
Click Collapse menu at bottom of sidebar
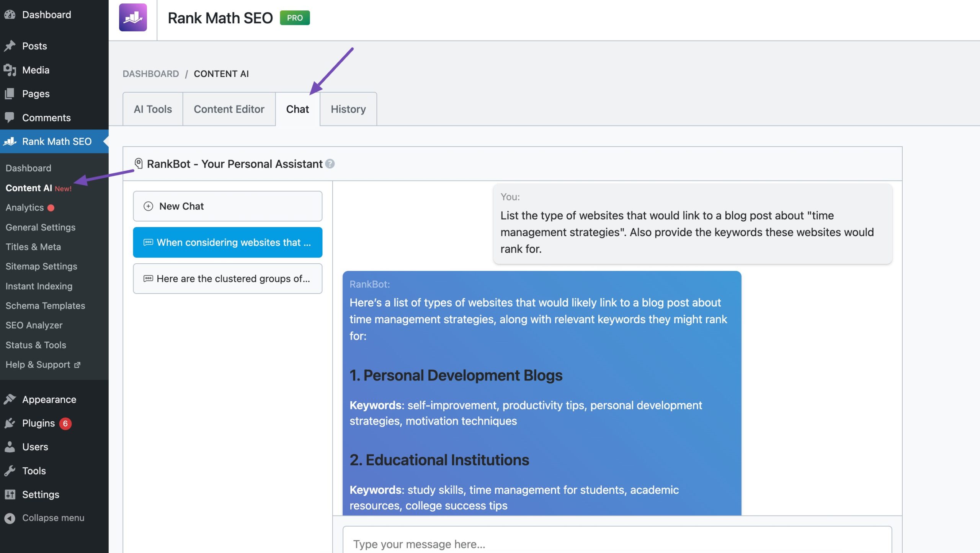tap(52, 518)
